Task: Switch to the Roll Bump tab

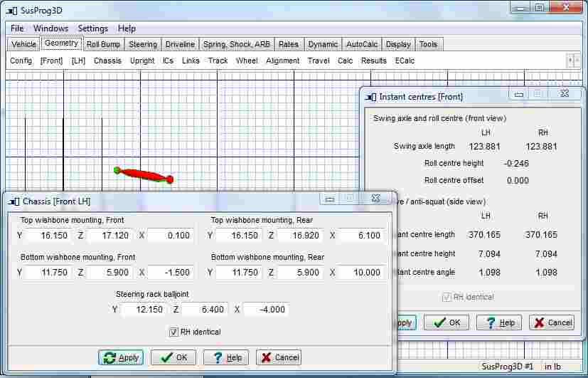Action: [x=103, y=44]
